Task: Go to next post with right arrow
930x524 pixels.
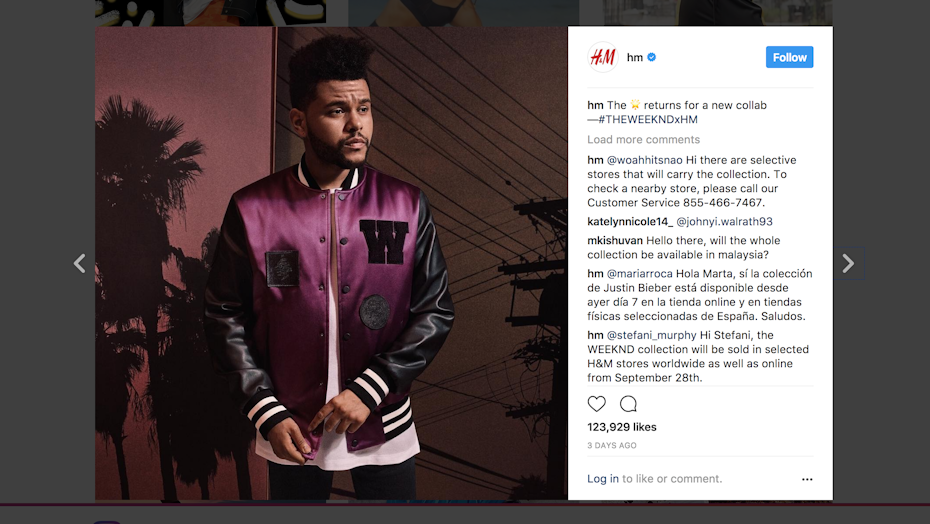Action: (848, 263)
